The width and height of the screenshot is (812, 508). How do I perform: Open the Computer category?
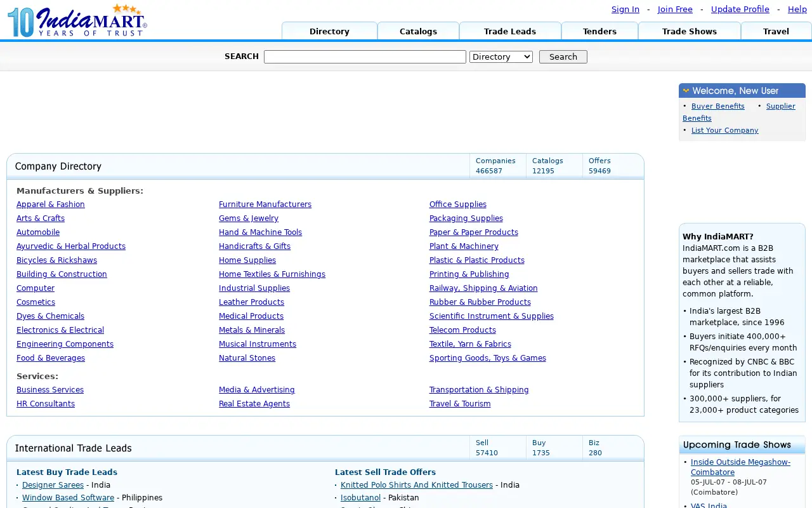36,288
